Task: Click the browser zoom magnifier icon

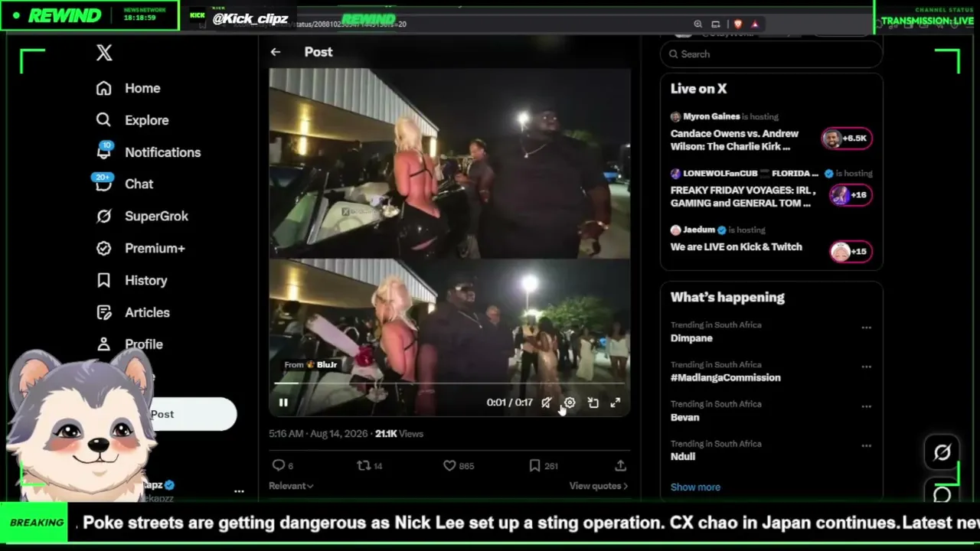Action: tap(698, 24)
